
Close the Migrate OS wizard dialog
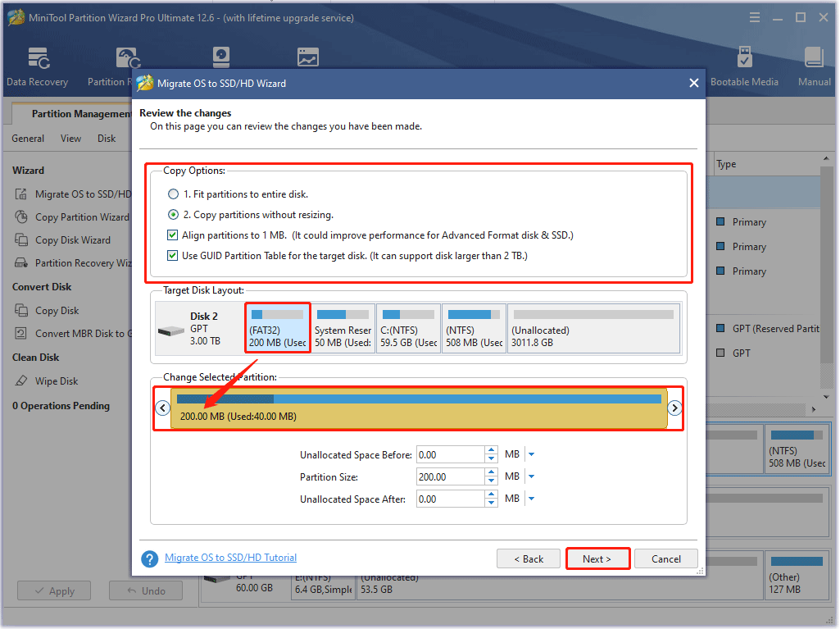[x=694, y=83]
